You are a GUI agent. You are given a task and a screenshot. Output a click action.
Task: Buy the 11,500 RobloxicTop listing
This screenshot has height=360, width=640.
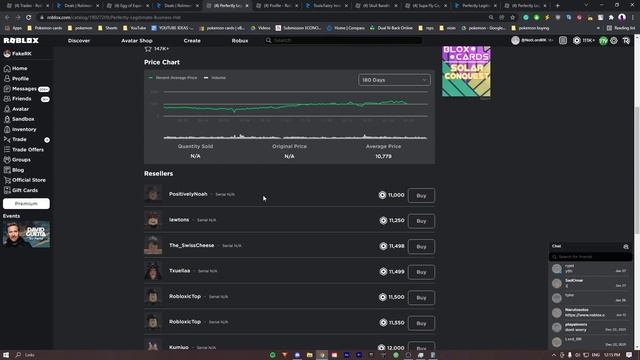point(421,298)
